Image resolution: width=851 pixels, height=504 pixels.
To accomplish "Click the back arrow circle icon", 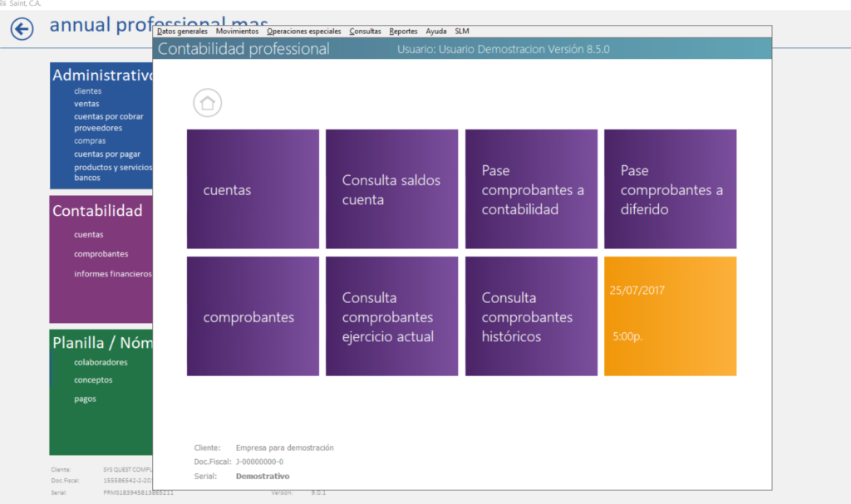I will 22,28.
